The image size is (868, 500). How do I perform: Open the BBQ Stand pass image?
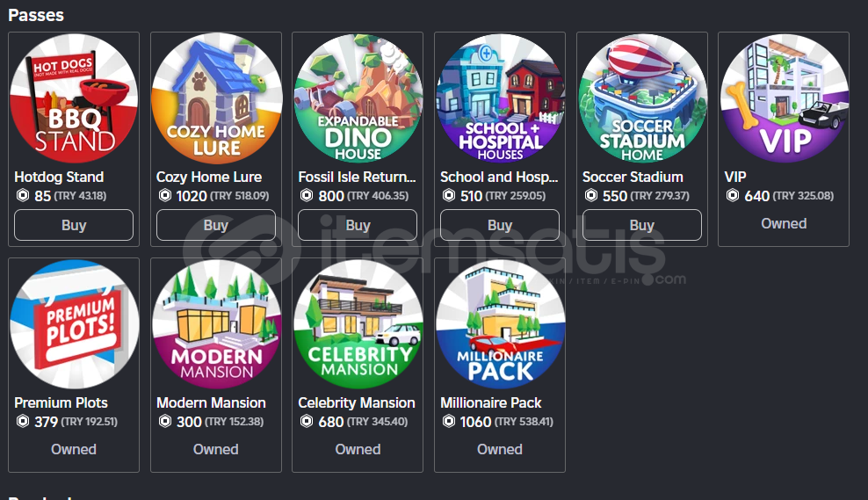[74, 98]
